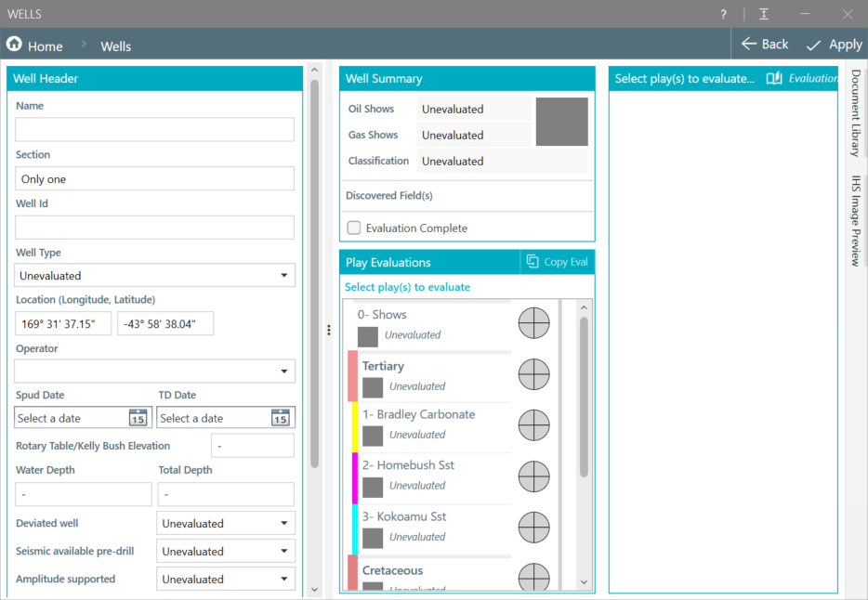Image resolution: width=868 pixels, height=600 pixels.
Task: Click the Classification Unevaluated value
Action: (502, 161)
